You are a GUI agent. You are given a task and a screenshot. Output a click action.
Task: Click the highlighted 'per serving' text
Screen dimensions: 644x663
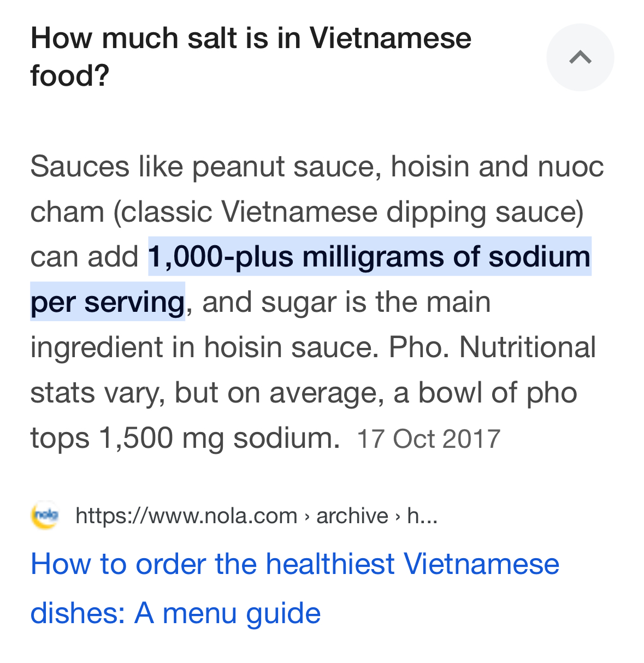coord(108,302)
